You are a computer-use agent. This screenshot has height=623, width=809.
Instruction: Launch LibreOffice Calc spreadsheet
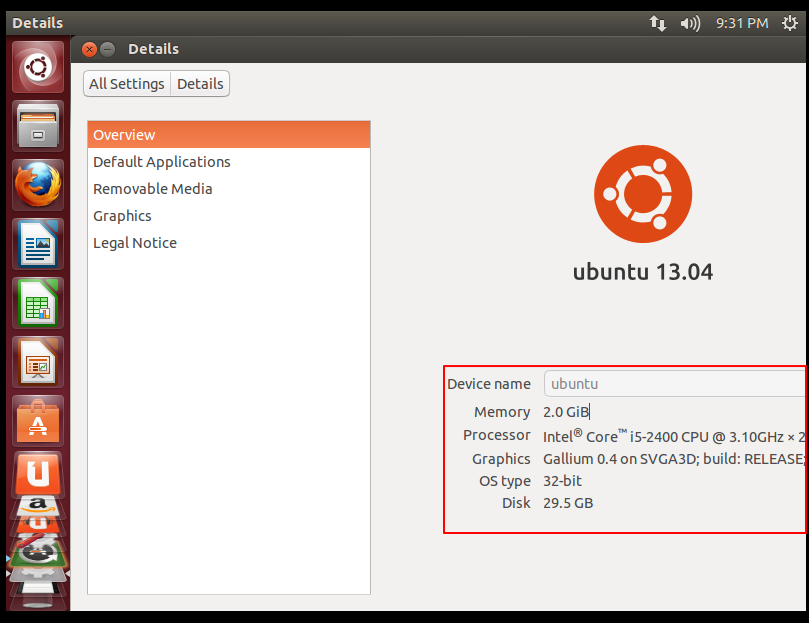point(38,302)
